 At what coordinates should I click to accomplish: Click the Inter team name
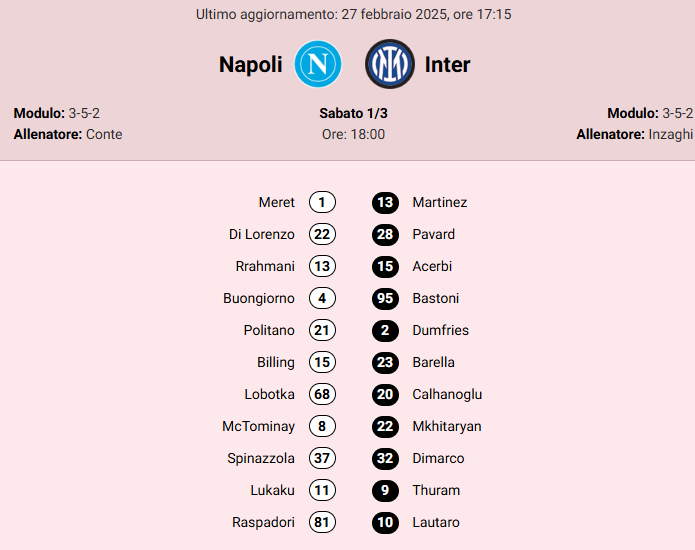(447, 65)
